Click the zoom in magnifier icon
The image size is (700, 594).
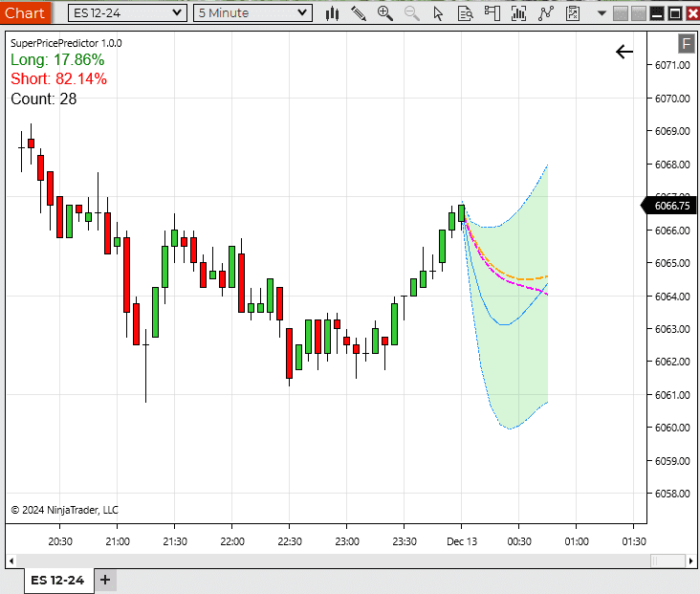385,13
